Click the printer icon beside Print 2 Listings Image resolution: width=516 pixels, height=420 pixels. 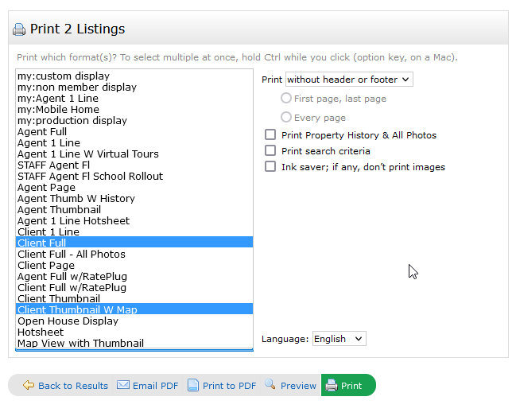click(19, 29)
